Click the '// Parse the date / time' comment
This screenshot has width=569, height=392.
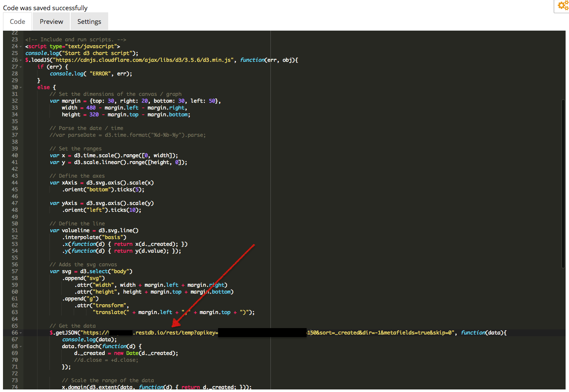(86, 128)
